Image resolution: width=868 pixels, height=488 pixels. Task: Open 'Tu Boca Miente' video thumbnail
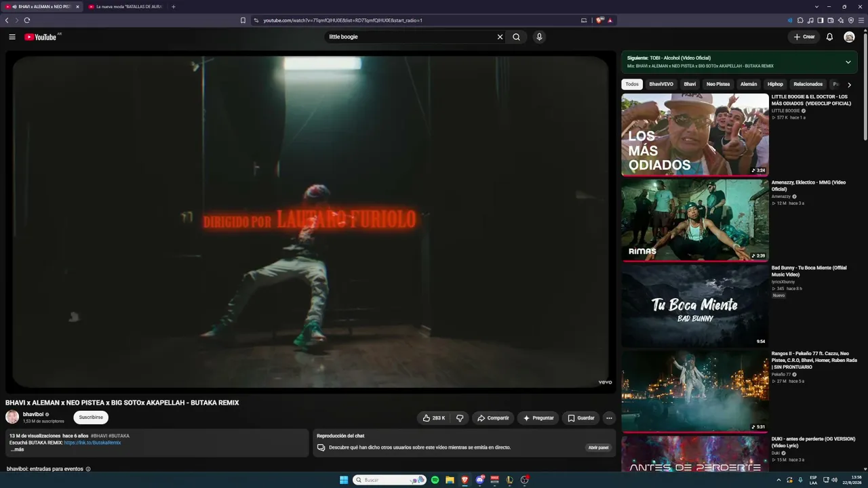[695, 306]
